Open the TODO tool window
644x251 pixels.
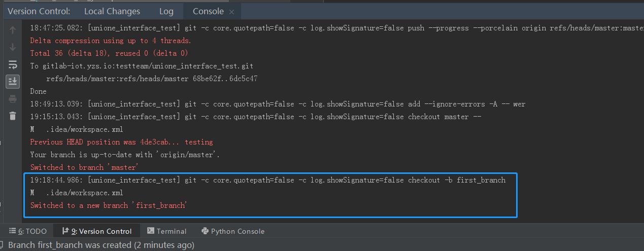pos(28,231)
